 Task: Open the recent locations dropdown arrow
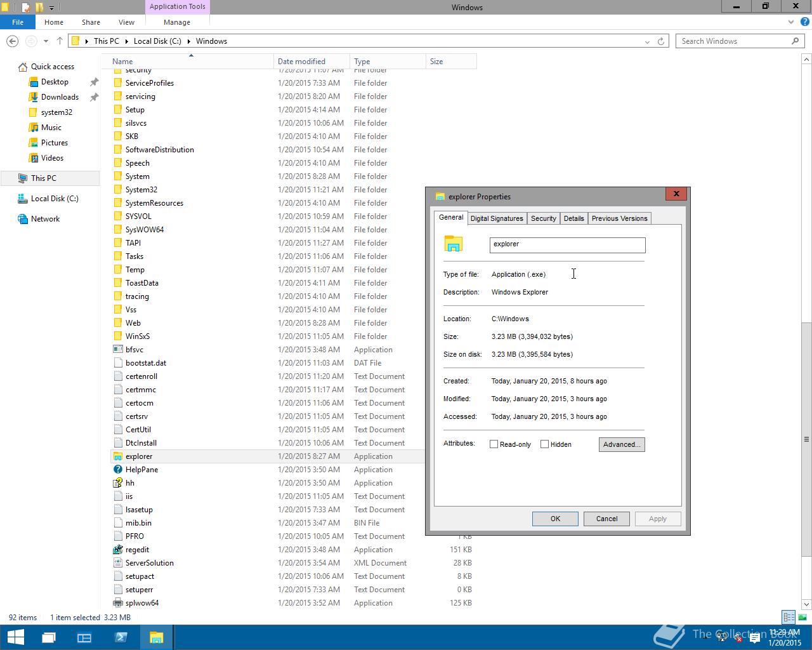pos(46,41)
